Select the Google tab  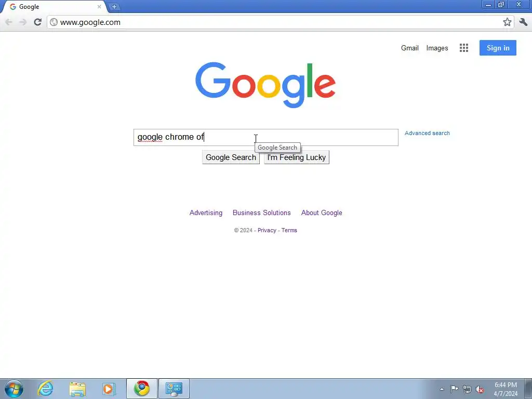(54, 7)
